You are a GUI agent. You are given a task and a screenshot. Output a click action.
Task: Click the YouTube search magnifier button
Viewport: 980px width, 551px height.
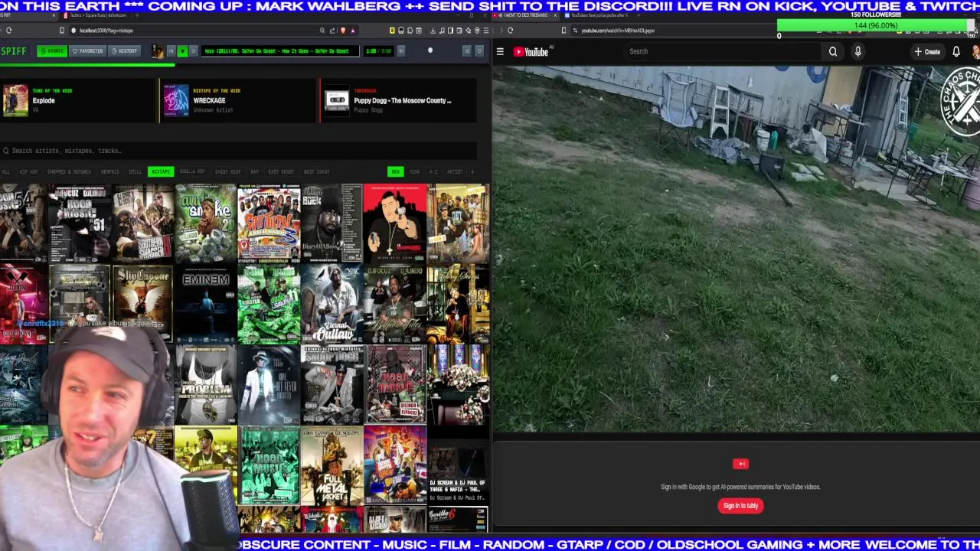[833, 51]
